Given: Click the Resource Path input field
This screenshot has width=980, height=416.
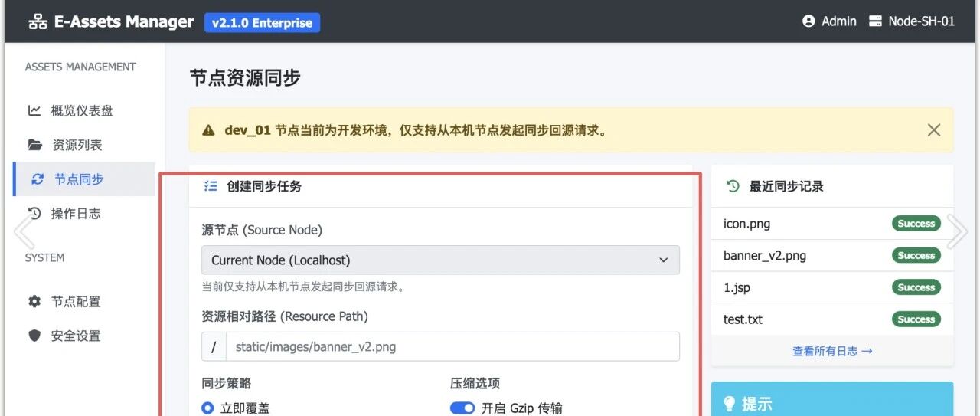Looking at the screenshot, I should [452, 346].
